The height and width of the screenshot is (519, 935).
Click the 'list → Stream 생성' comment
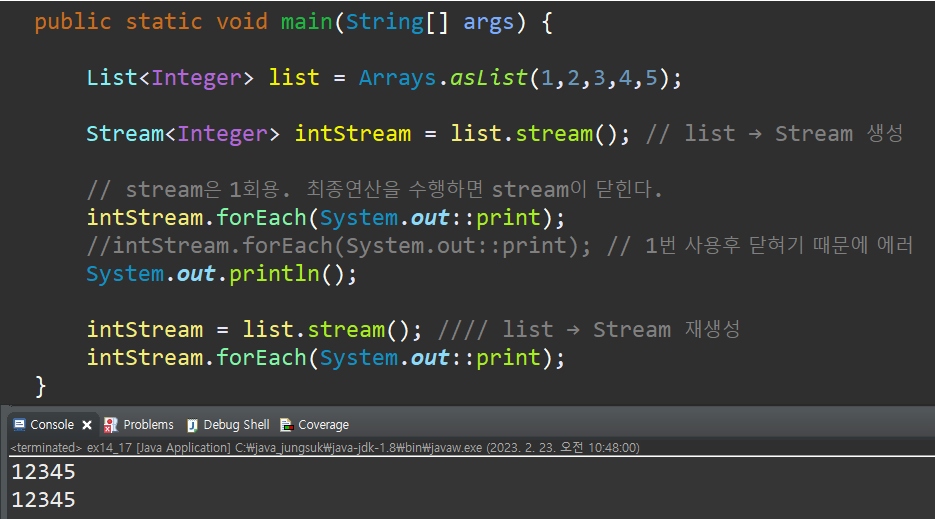click(775, 134)
